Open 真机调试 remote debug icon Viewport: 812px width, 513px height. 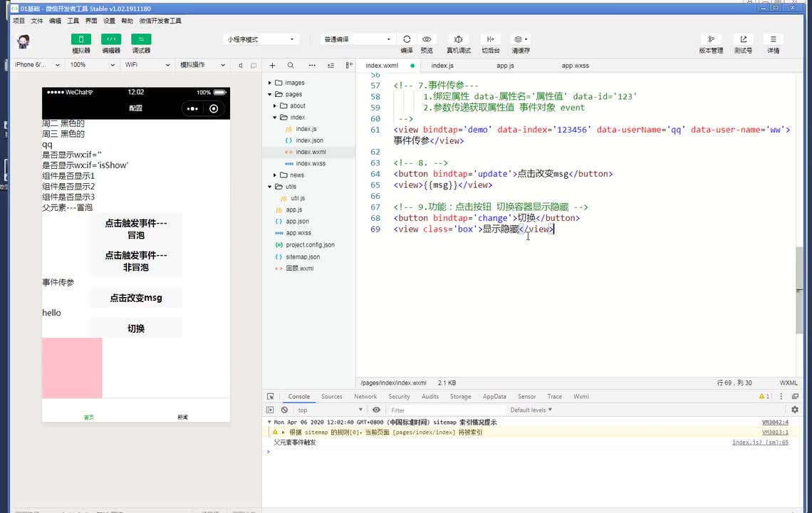(458, 39)
